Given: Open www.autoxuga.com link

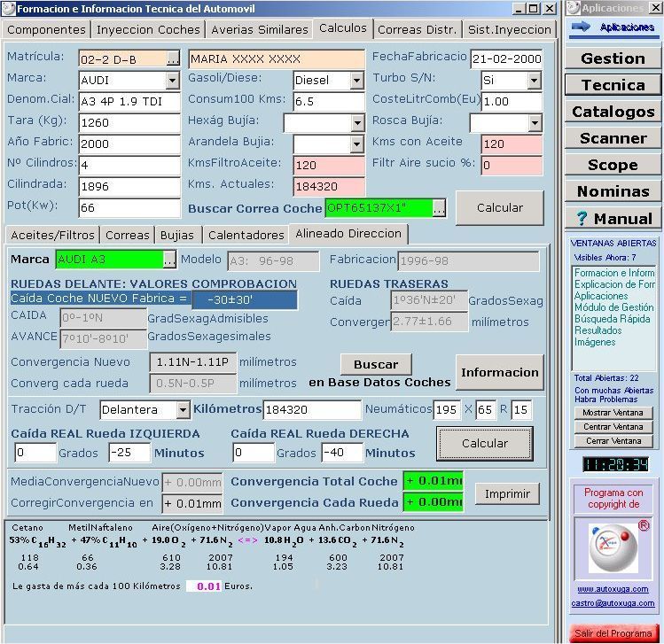Looking at the screenshot, I should pos(613,589).
